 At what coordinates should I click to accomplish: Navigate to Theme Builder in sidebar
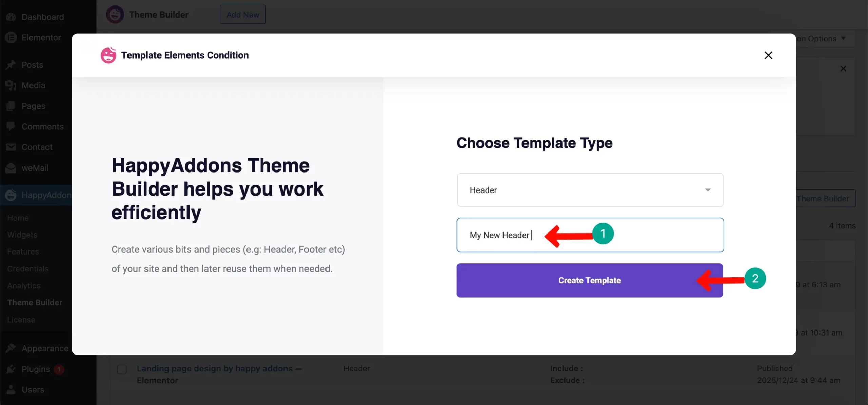[x=35, y=302]
